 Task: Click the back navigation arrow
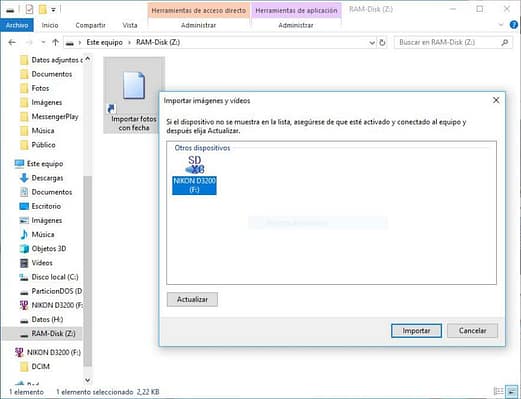(x=12, y=43)
